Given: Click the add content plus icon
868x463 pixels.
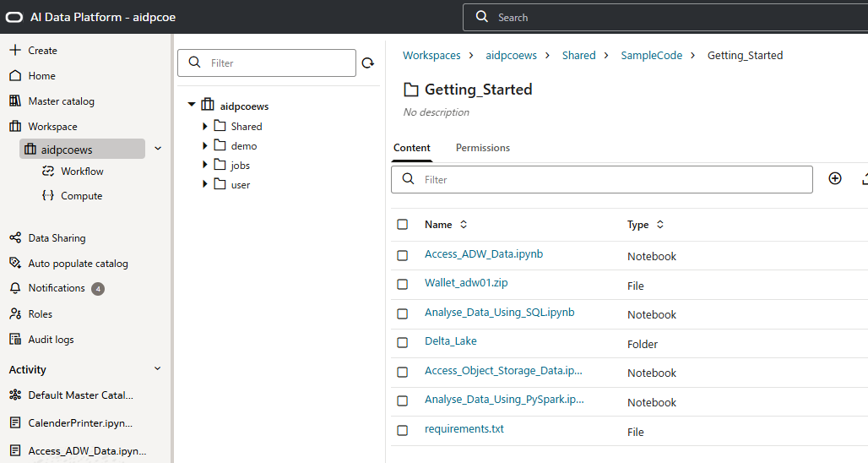Looking at the screenshot, I should click(x=835, y=179).
